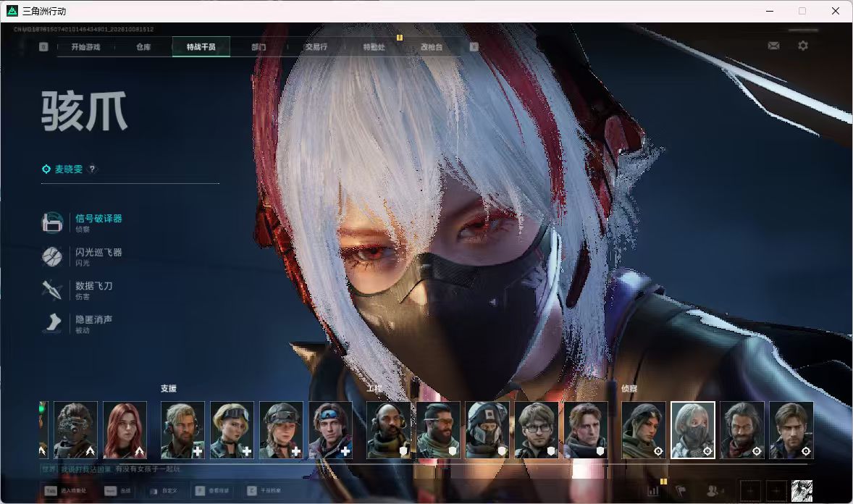The height and width of the screenshot is (504, 853).
Task: Open the 开始游戏 tab
Action: 85,47
